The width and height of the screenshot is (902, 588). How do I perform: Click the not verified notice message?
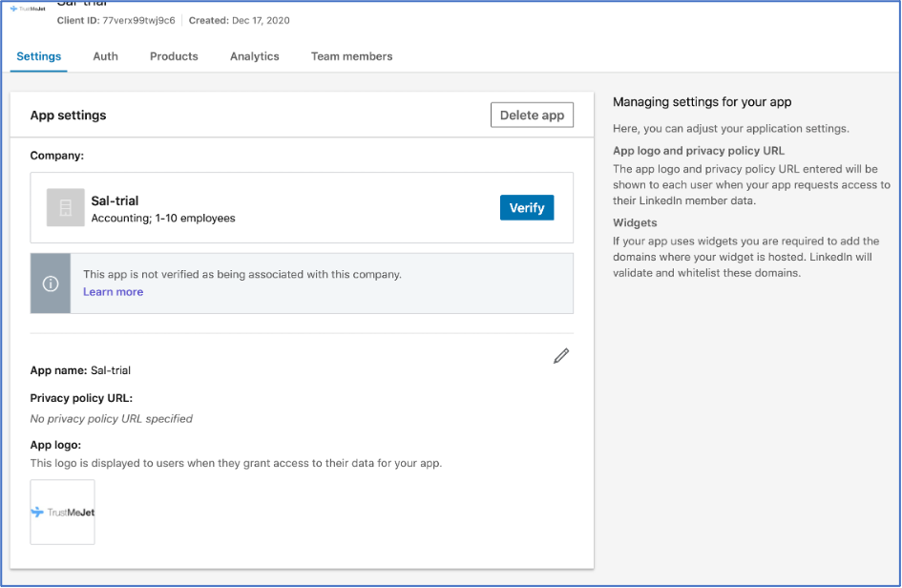pyautogui.click(x=242, y=275)
